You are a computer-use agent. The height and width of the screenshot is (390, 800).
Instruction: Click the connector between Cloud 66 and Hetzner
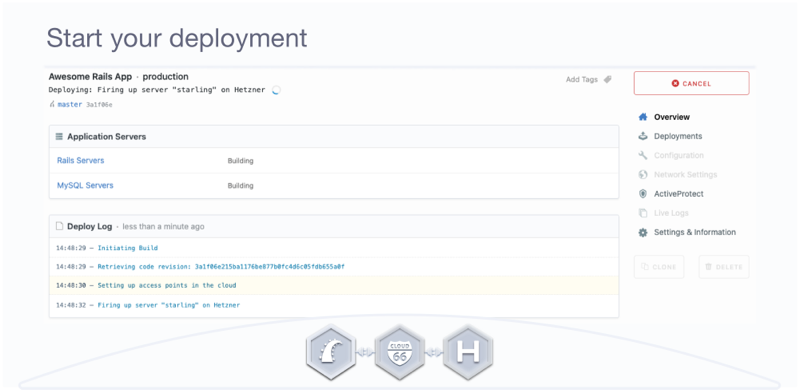(434, 352)
